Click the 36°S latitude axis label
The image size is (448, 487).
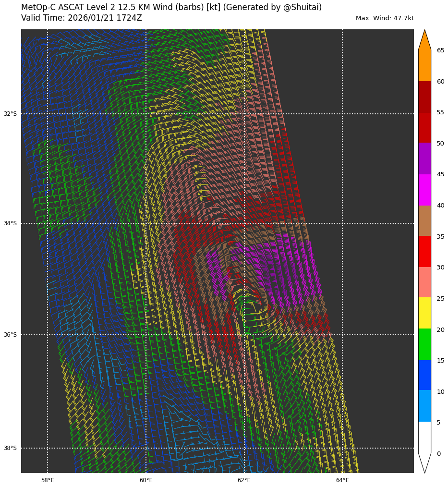10,335
